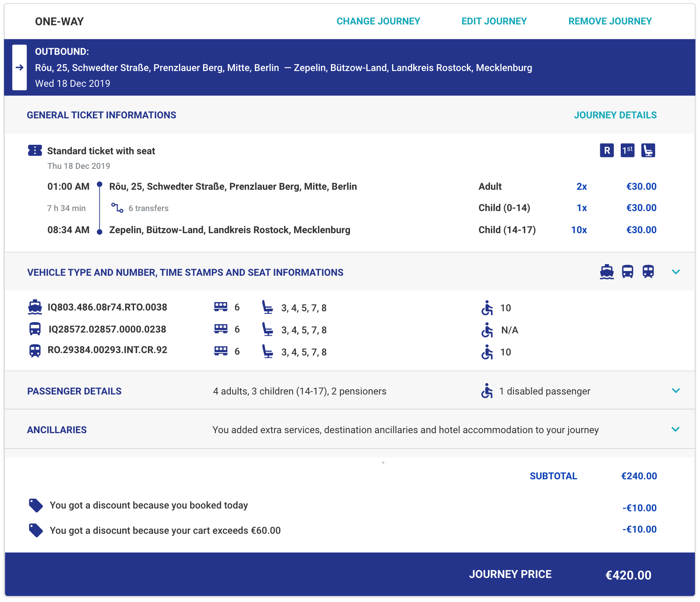Click the ancillaries extra services summary text
Image resolution: width=700 pixels, height=602 pixels.
coord(405,430)
